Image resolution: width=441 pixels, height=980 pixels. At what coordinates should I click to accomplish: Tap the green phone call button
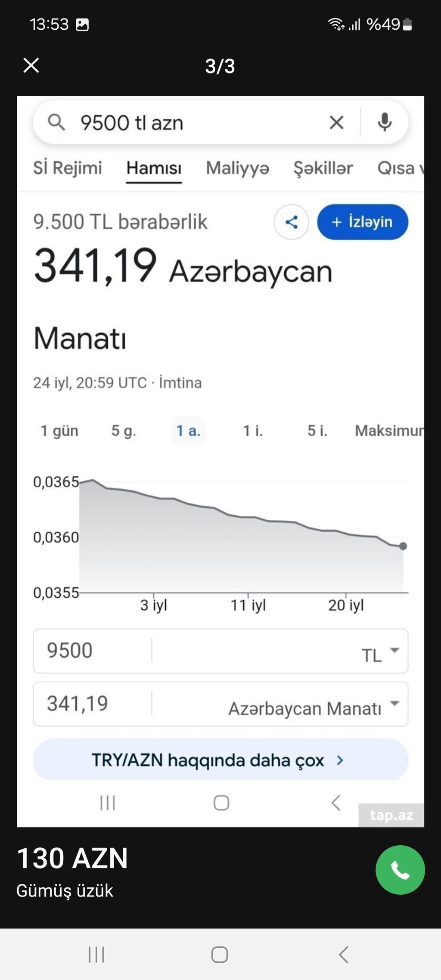[400, 870]
